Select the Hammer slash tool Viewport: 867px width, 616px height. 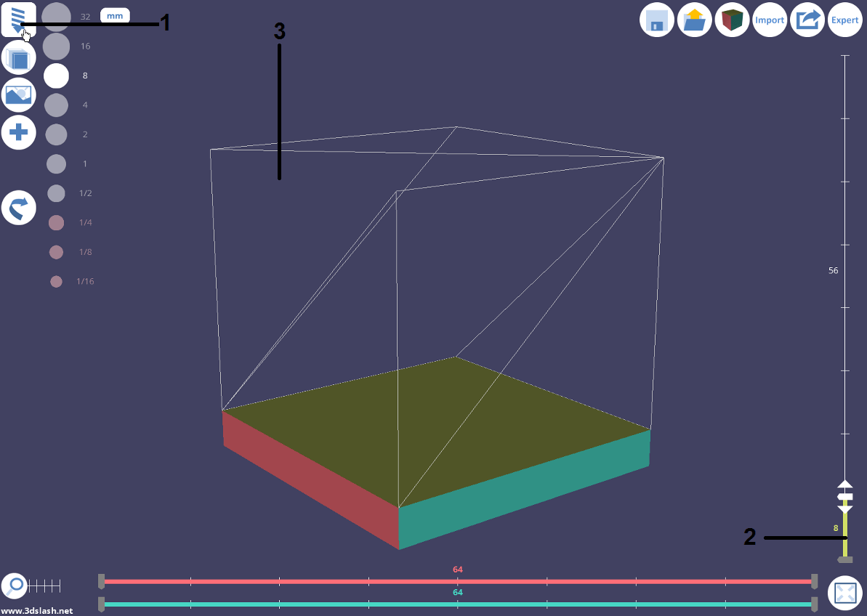click(18, 20)
